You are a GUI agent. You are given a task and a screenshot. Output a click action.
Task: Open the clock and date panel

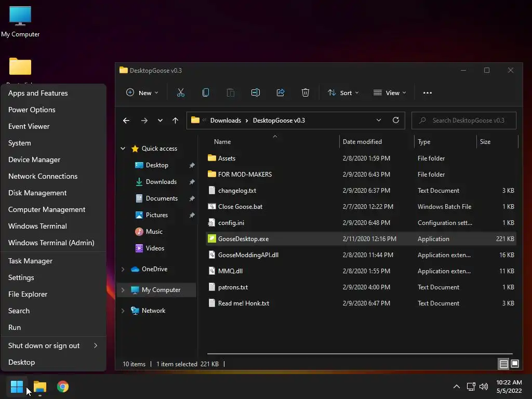pos(509,387)
